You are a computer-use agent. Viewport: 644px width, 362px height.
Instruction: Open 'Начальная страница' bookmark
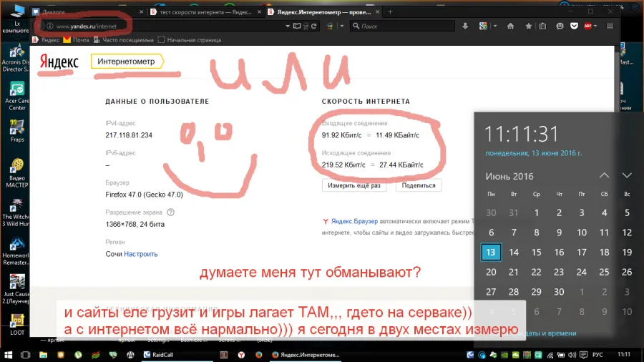coord(190,40)
